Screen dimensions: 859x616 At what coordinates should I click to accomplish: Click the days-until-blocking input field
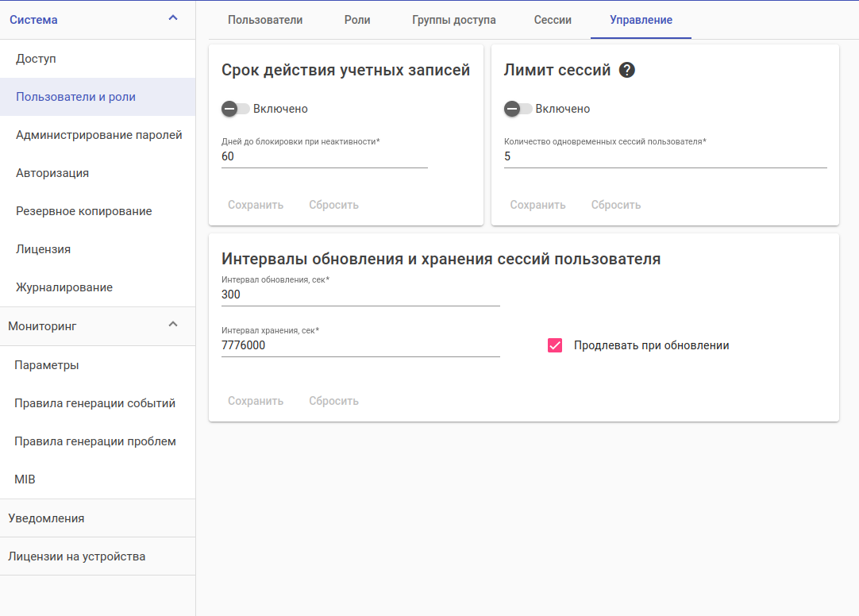(324, 157)
